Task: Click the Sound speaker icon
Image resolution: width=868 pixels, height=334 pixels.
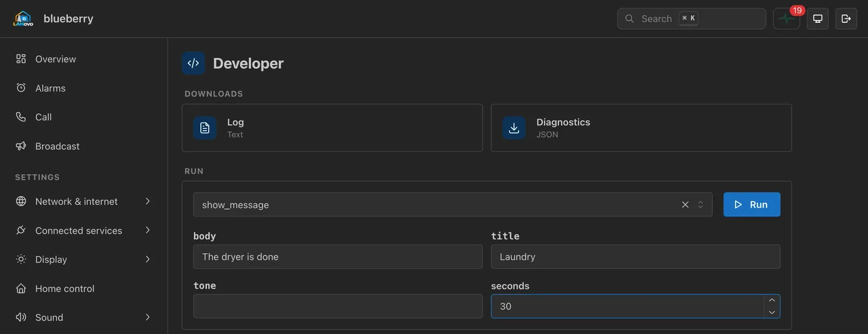Action: tap(21, 317)
